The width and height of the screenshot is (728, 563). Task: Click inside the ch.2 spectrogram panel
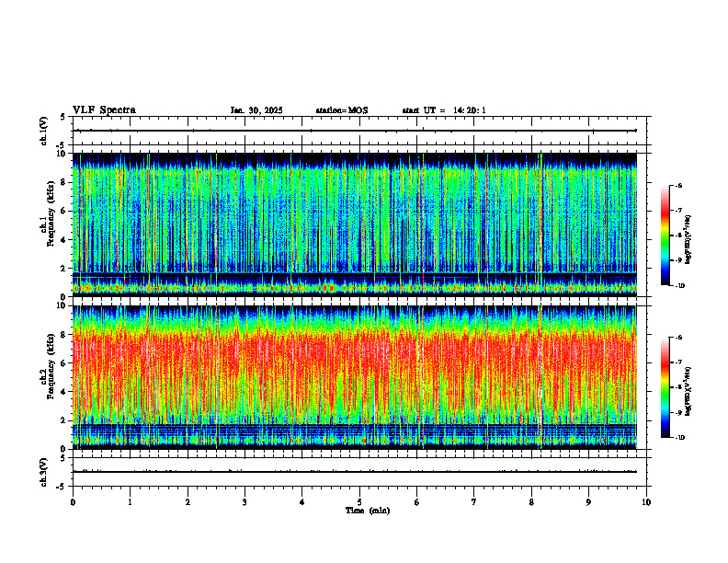355,377
